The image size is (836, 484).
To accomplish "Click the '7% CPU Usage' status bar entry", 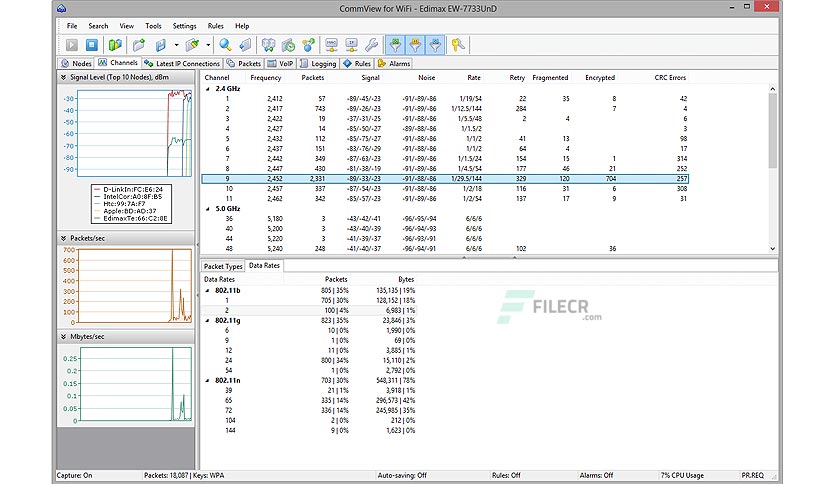I will pyautogui.click(x=682, y=475).
